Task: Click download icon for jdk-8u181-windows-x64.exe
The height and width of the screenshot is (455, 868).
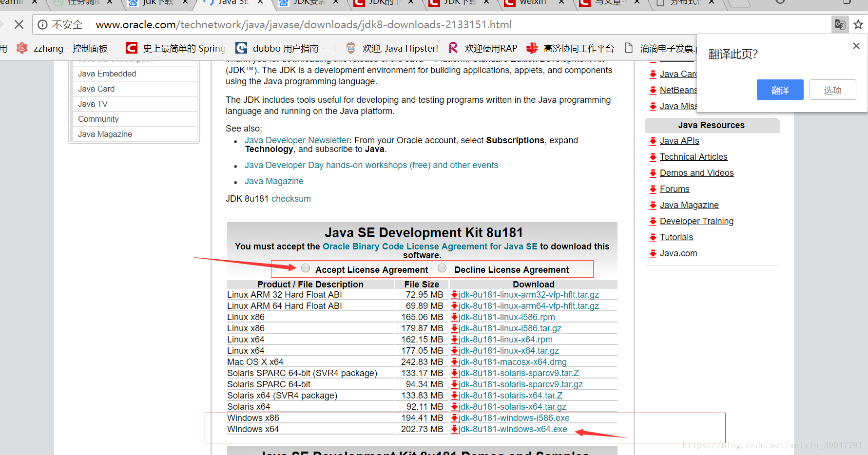Action: [x=454, y=429]
